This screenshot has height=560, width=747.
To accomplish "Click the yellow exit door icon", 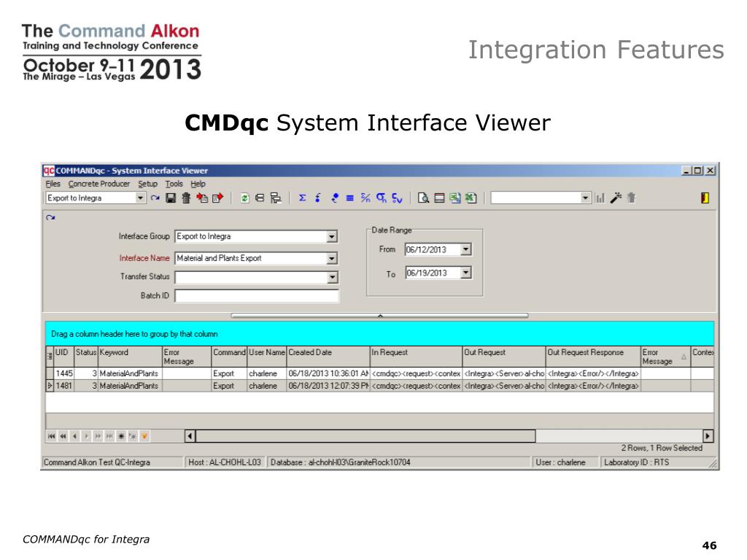I will point(705,198).
